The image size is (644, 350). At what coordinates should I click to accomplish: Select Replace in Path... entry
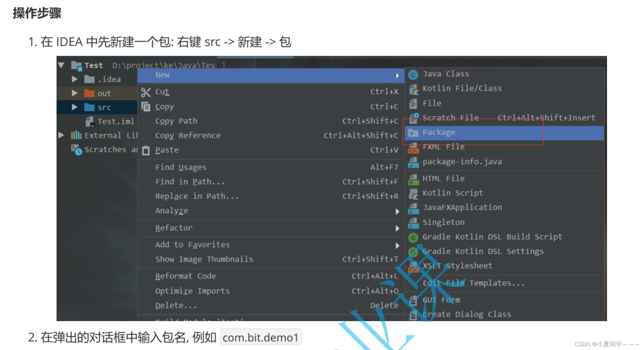(271, 196)
